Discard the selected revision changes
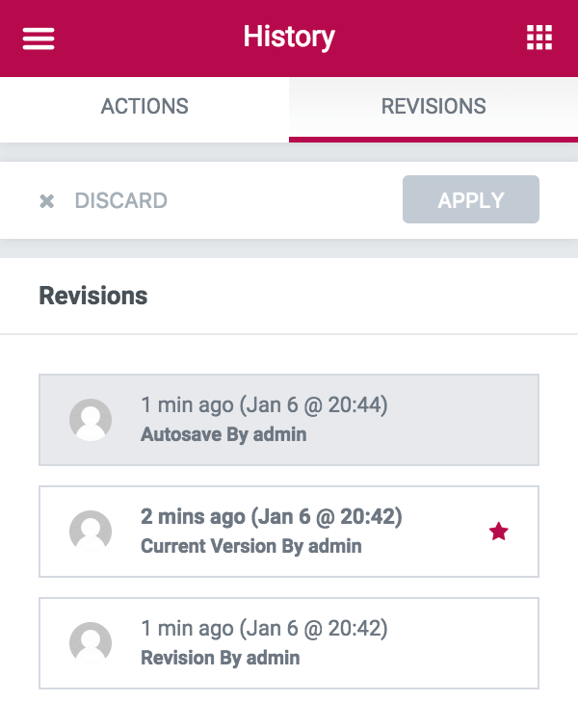This screenshot has width=578, height=728. [x=120, y=201]
